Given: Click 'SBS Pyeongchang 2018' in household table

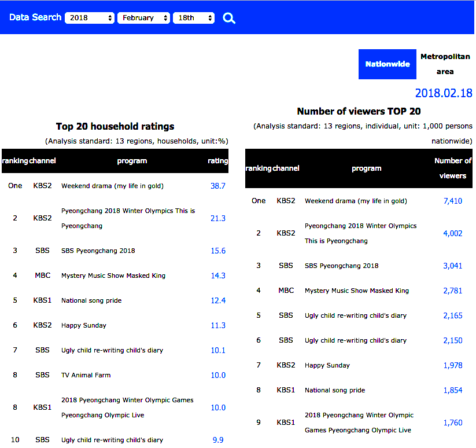Looking at the screenshot, I should tap(98, 251).
